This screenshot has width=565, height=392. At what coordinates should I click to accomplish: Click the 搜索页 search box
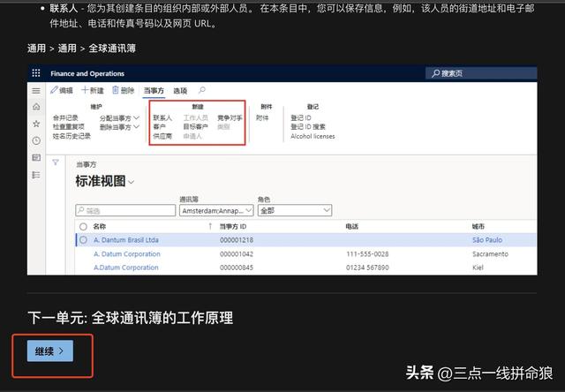pos(481,73)
